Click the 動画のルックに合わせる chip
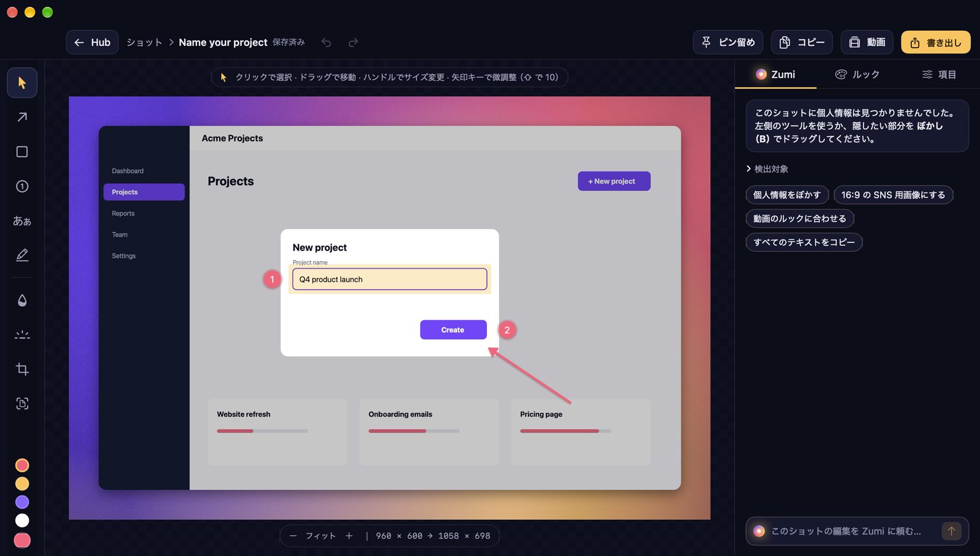Viewport: 980px width, 556px height. pos(800,219)
